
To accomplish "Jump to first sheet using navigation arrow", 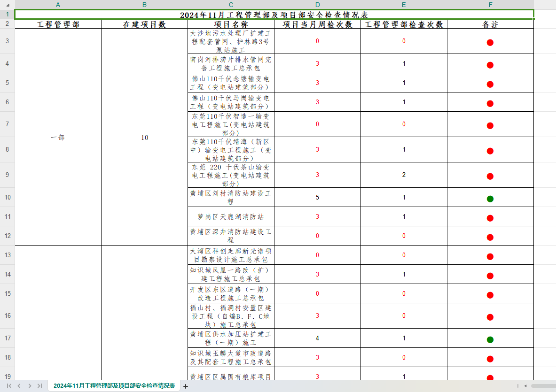I will 9,386.
